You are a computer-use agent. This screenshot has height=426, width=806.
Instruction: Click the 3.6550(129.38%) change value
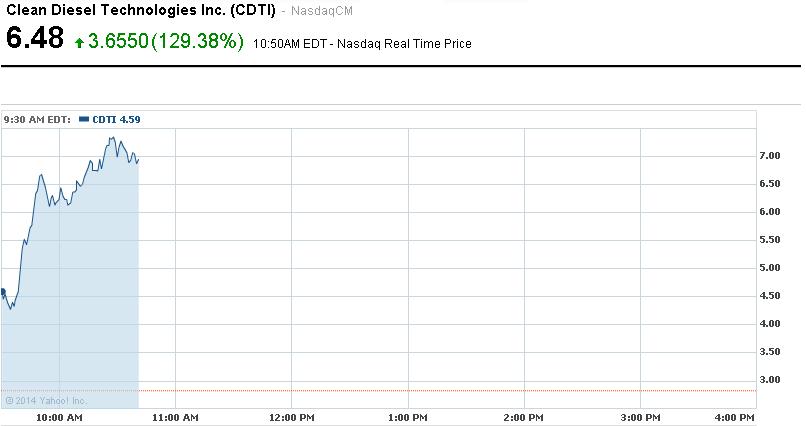[166, 41]
